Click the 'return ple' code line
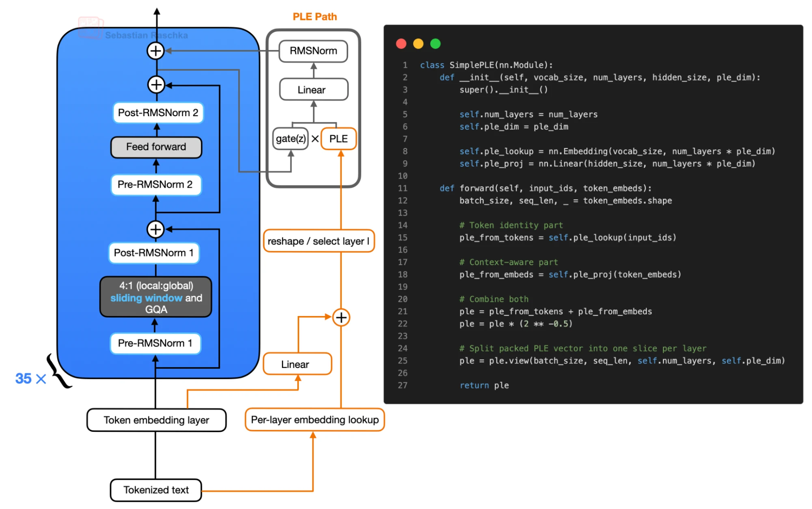 484,385
